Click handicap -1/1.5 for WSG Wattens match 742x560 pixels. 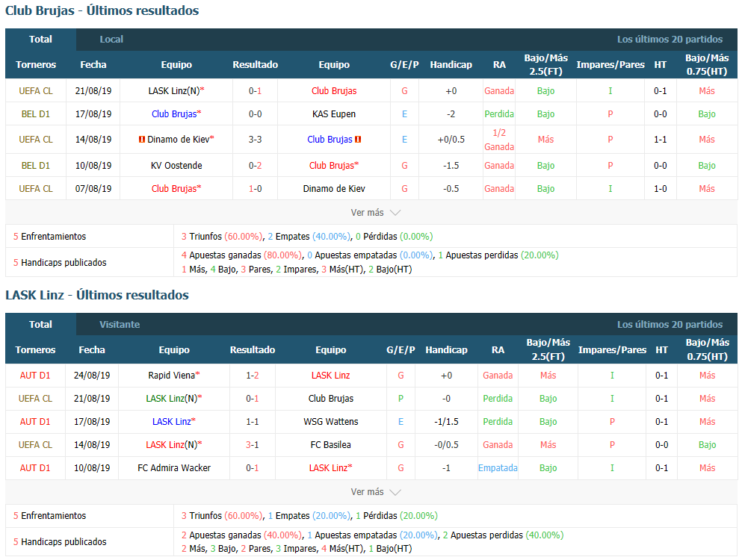pyautogui.click(x=446, y=421)
